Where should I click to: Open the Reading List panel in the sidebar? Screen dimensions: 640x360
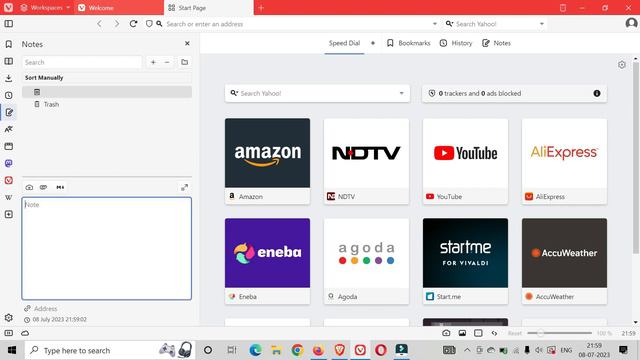pyautogui.click(x=9, y=61)
